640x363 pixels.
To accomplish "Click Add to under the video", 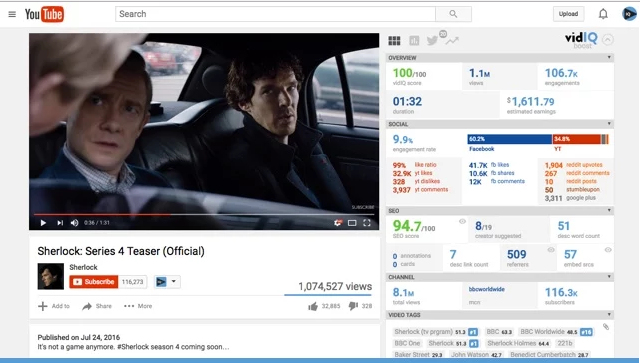I will coord(54,306).
